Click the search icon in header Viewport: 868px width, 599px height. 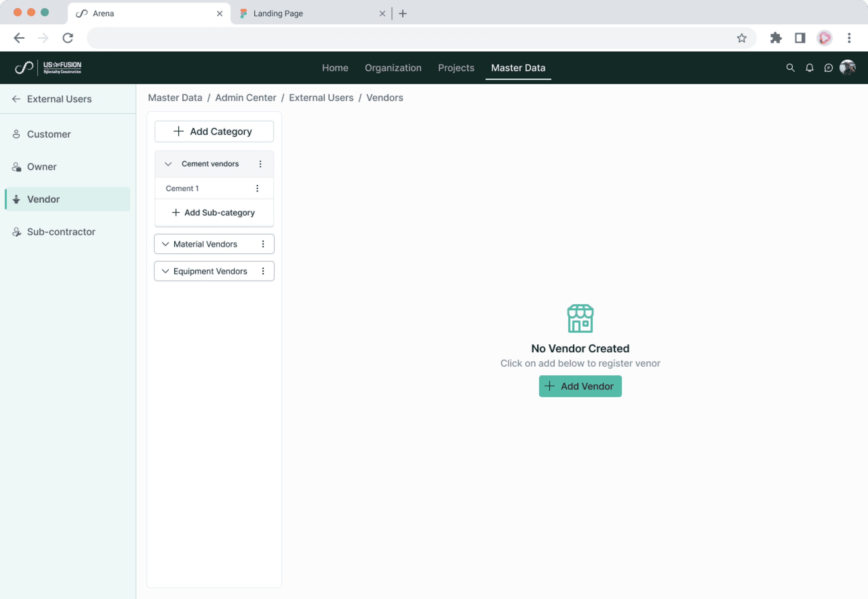tap(790, 68)
